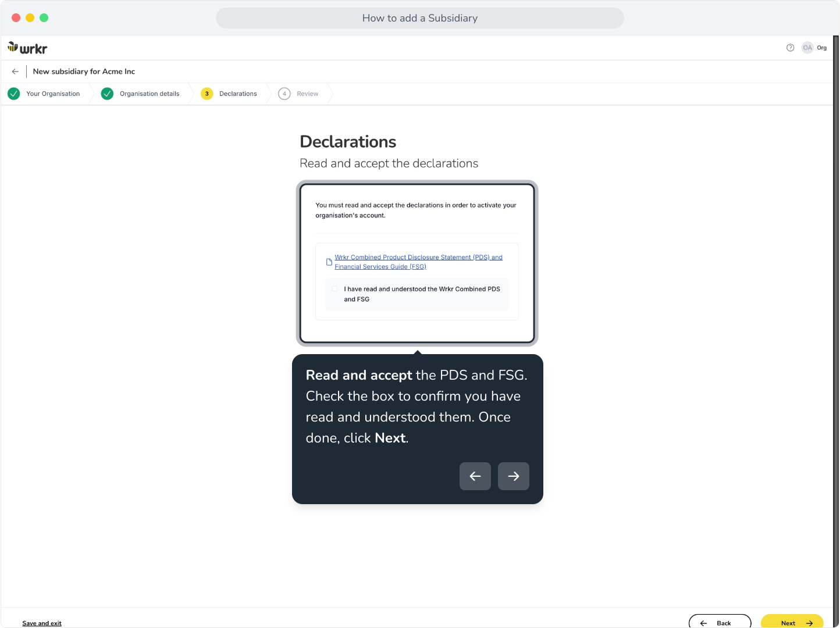Go to previous tutorial step arrow
The height and width of the screenshot is (628, 840).
point(475,476)
